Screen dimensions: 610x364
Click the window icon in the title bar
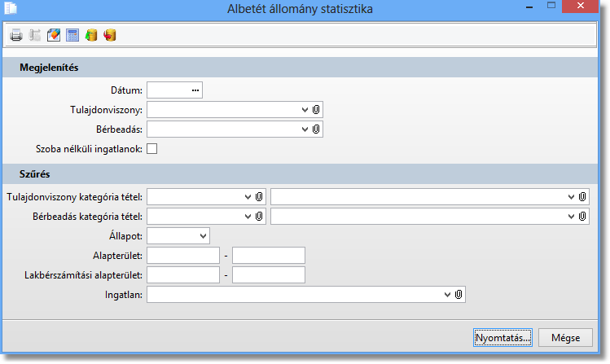(11, 8)
